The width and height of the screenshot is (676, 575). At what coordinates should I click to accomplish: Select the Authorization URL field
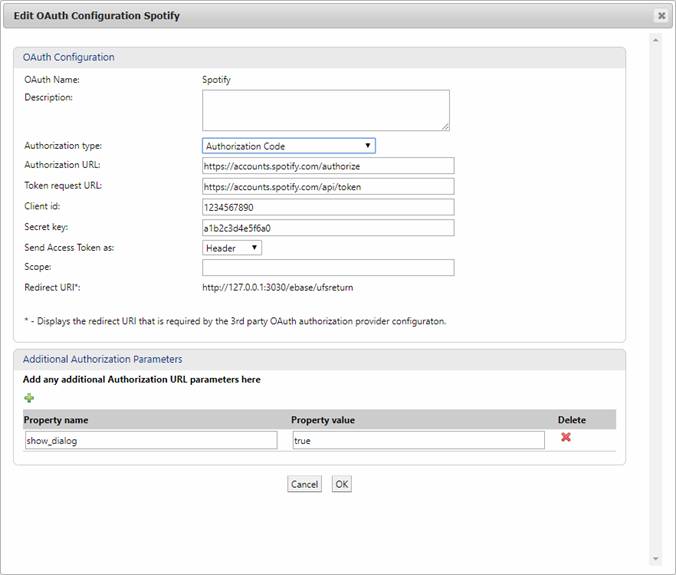click(328, 166)
